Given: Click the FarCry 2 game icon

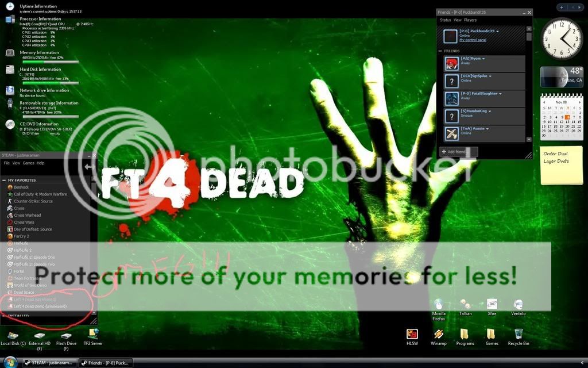Looking at the screenshot, I should pyautogui.click(x=10, y=236).
